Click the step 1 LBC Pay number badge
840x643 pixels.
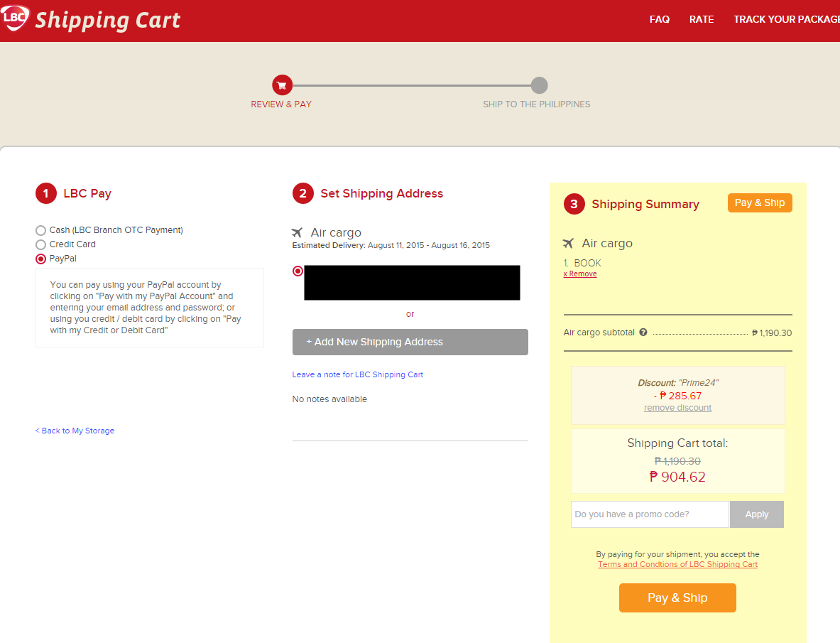point(46,193)
